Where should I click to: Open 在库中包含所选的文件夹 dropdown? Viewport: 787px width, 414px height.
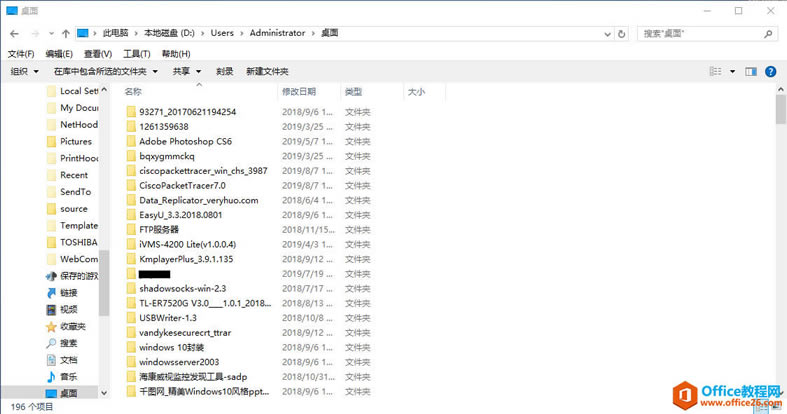coord(106,71)
